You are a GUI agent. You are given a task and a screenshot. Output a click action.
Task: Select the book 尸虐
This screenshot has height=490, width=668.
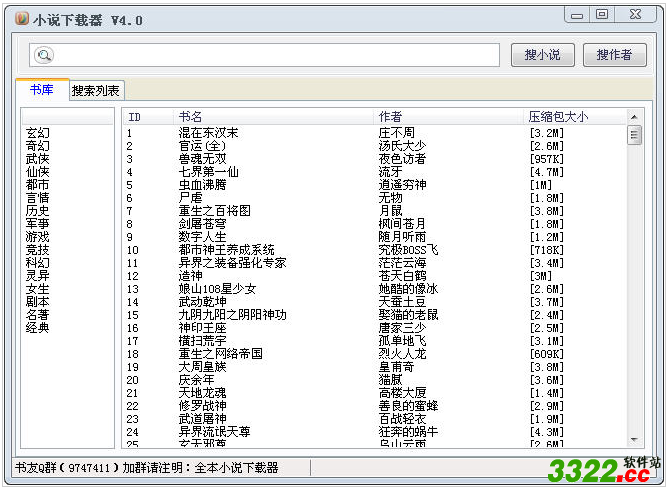[x=190, y=198]
